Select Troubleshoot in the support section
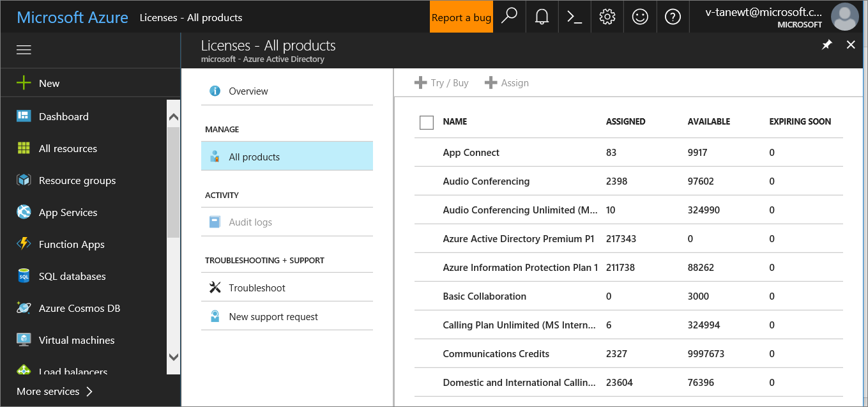Screen dimensions: 868x407 (257, 288)
